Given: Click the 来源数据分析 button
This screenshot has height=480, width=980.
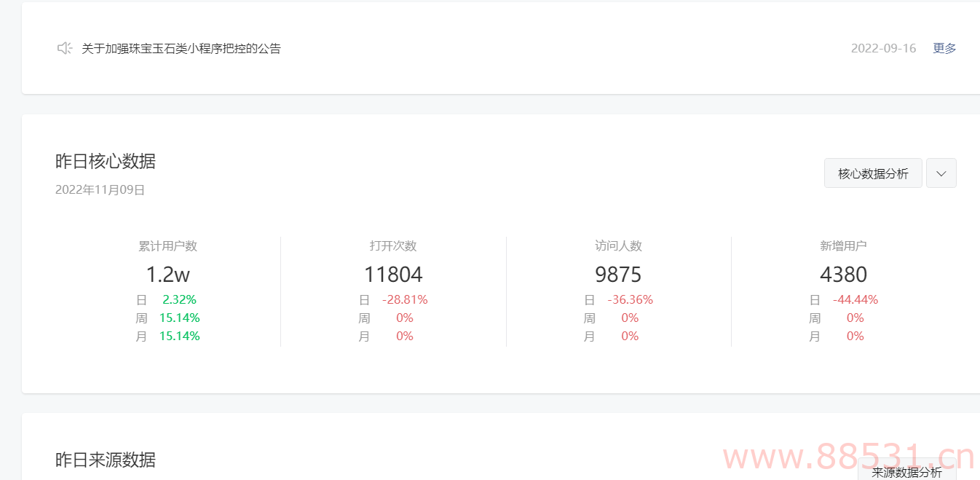Looking at the screenshot, I should pos(906,471).
